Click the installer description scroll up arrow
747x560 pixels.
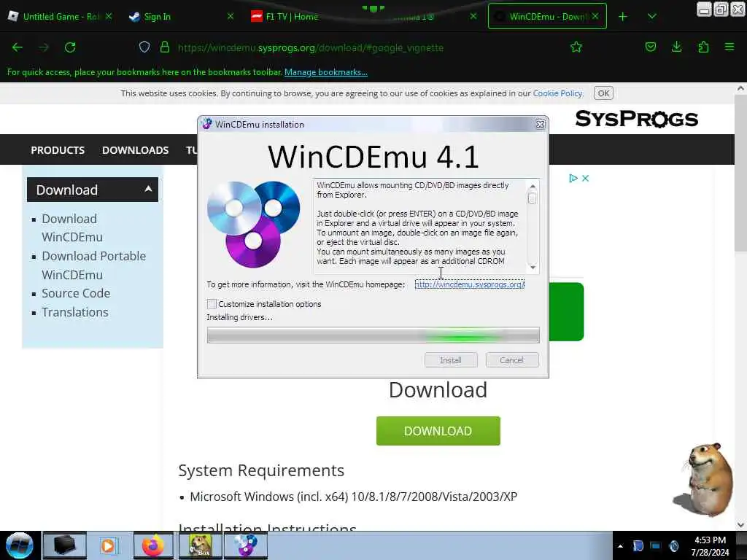(533, 186)
